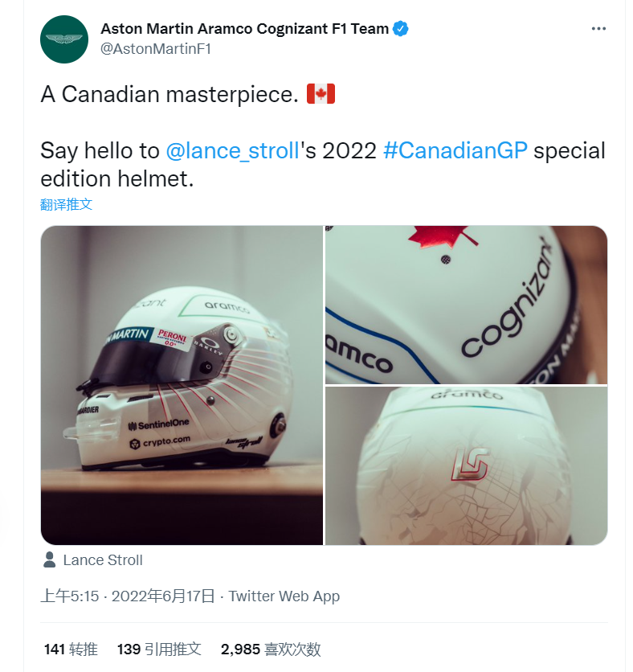The image size is (633, 672).
Task: Open the full helmet side-view photo
Action: coord(182,385)
